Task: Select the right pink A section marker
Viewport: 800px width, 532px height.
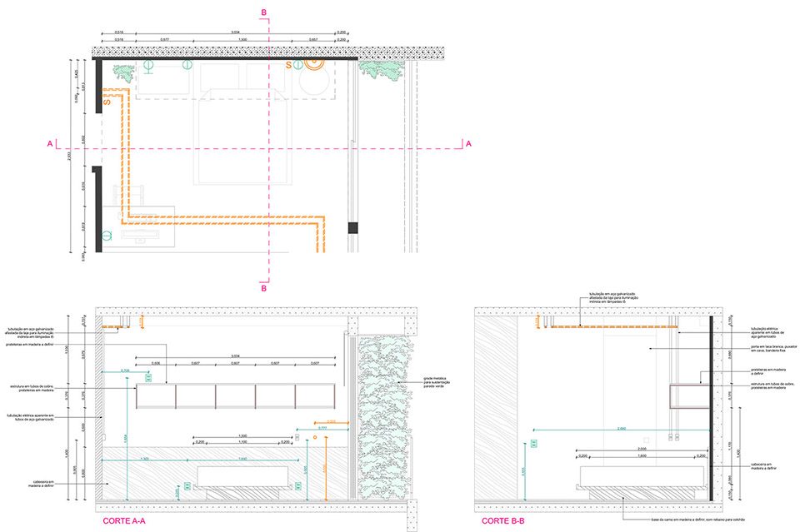Action: pyautogui.click(x=468, y=144)
